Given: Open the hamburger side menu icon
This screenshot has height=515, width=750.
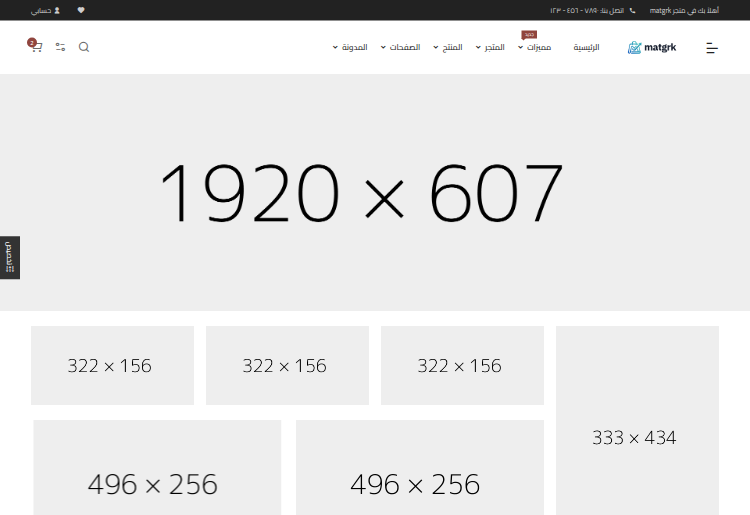Looking at the screenshot, I should tap(712, 48).
